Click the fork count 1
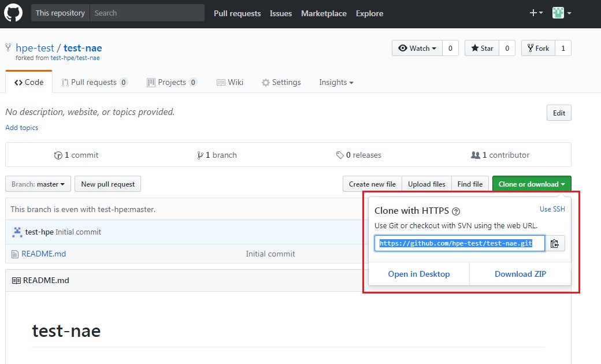The height and width of the screenshot is (364, 601). tap(563, 49)
